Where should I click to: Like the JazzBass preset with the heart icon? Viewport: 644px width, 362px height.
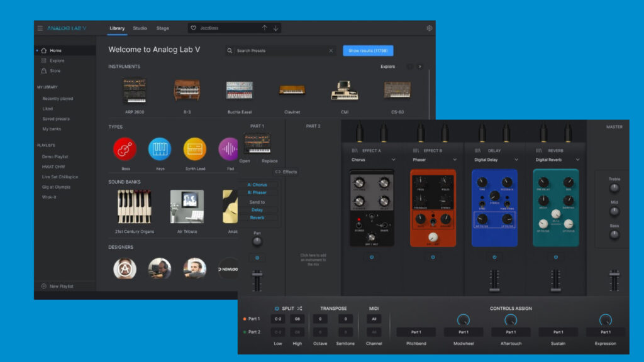click(x=194, y=28)
